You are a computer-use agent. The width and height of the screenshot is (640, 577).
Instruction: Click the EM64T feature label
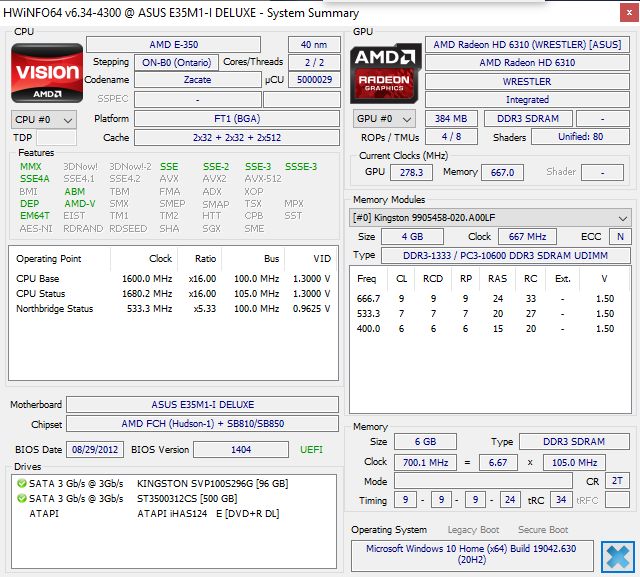(35, 215)
